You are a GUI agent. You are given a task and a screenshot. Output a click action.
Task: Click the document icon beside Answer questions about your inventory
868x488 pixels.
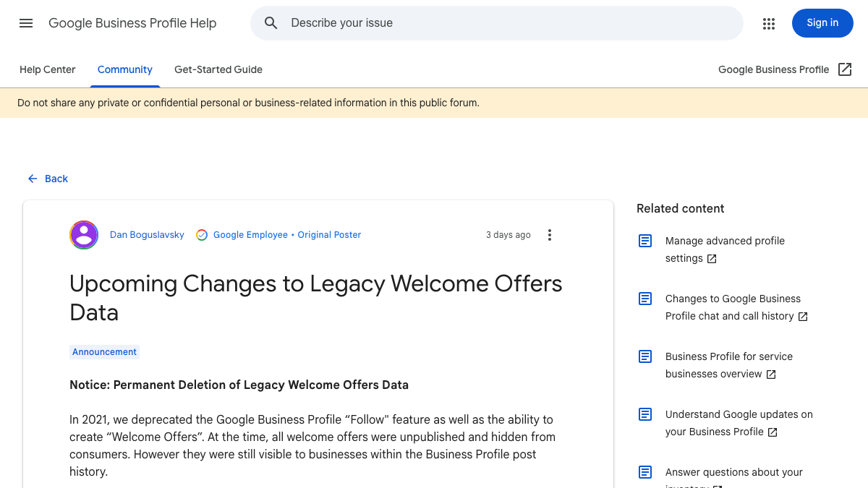[645, 472]
